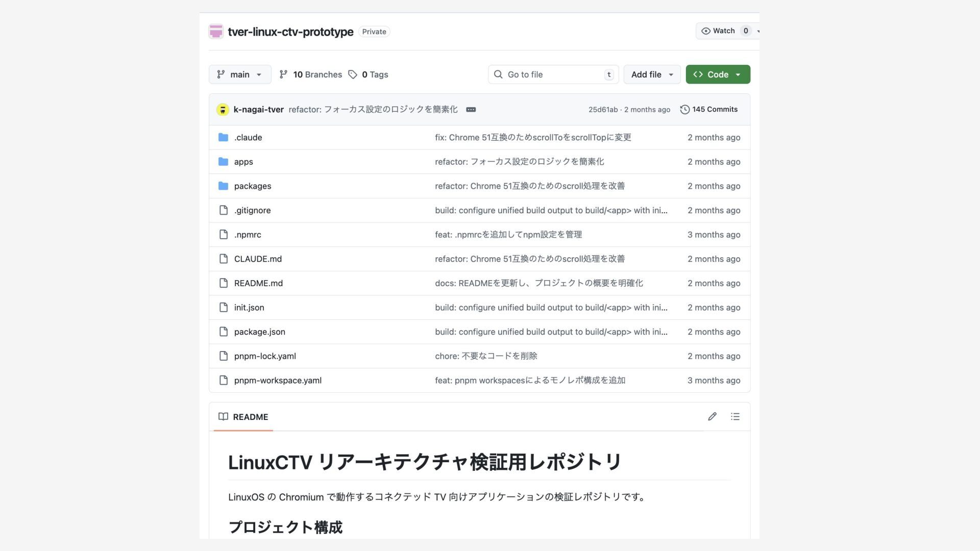Open the 10 Branches link
980x551 pixels.
click(317, 74)
